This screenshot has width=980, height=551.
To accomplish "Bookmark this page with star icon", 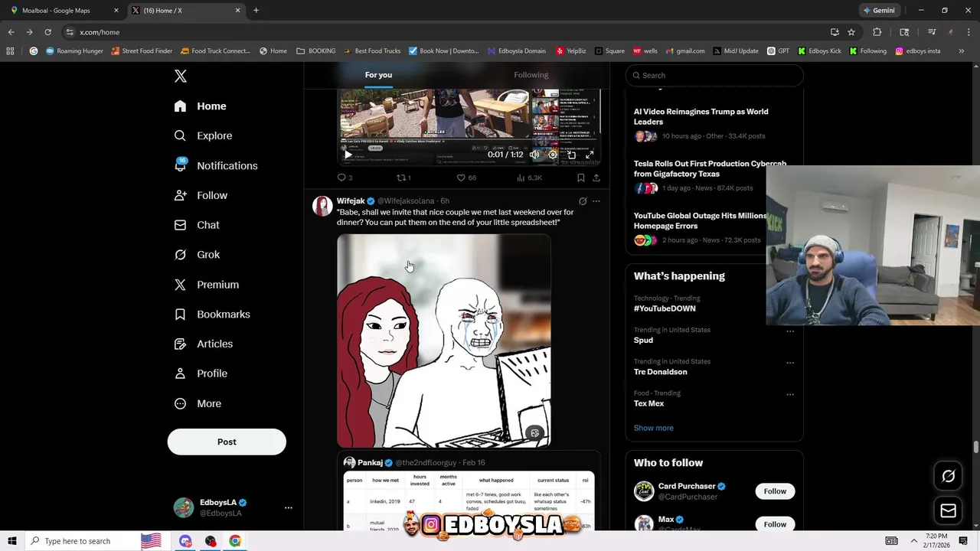I will point(851,32).
